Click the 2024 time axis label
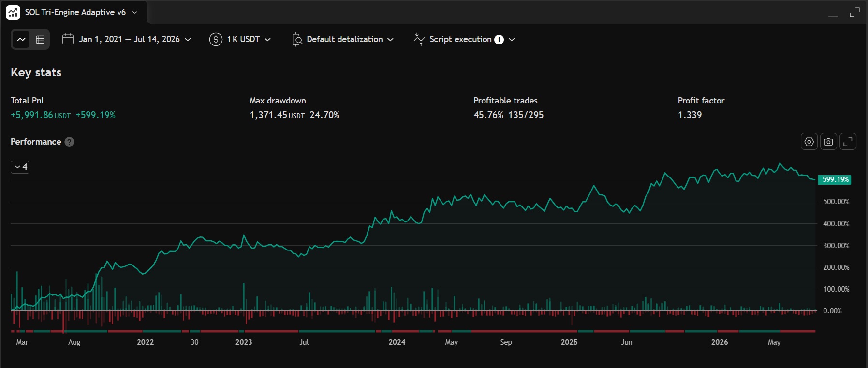 397,342
